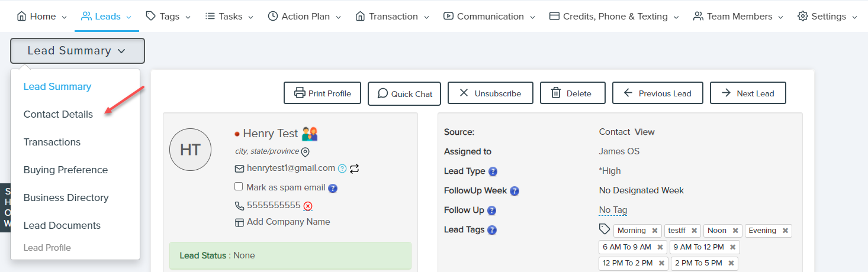868x272 pixels.
Task: Open the Settings menu dropdown
Action: point(827,17)
